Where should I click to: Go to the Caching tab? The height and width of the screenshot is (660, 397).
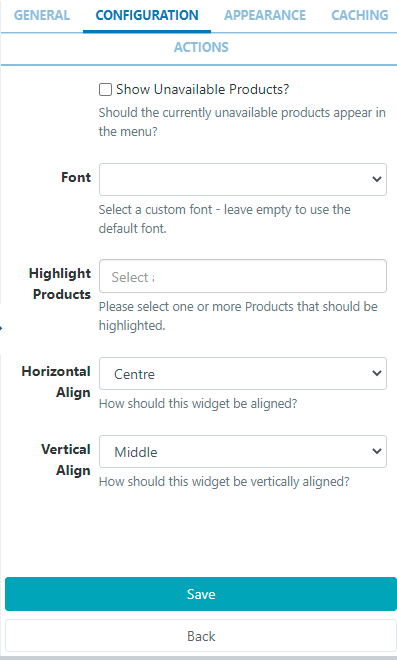tap(360, 16)
